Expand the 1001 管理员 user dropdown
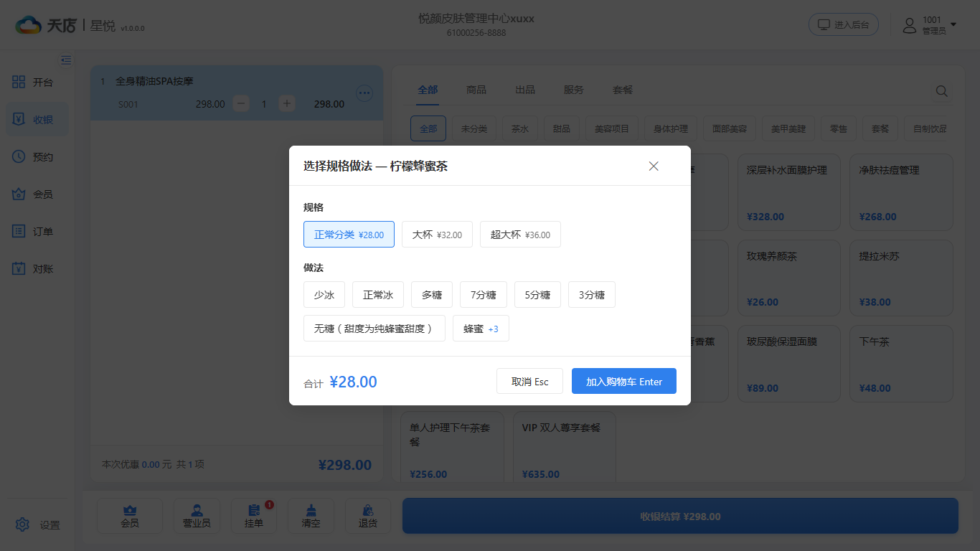The height and width of the screenshot is (551, 980). [930, 25]
